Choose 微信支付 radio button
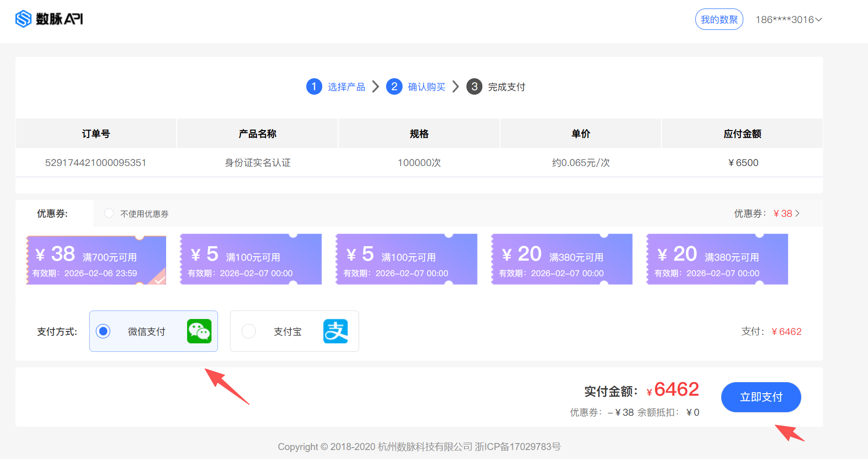The width and height of the screenshot is (868, 459). (103, 331)
